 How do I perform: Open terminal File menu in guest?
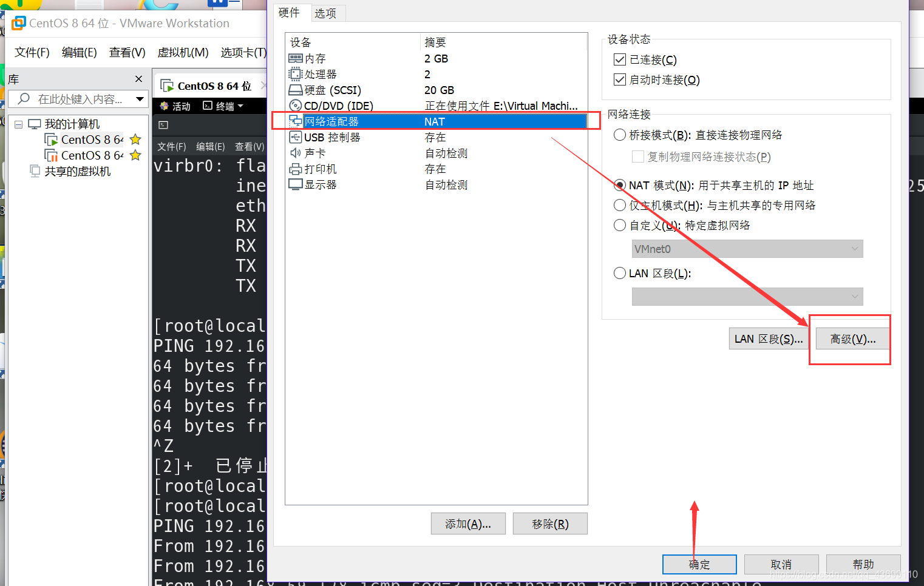(x=172, y=146)
